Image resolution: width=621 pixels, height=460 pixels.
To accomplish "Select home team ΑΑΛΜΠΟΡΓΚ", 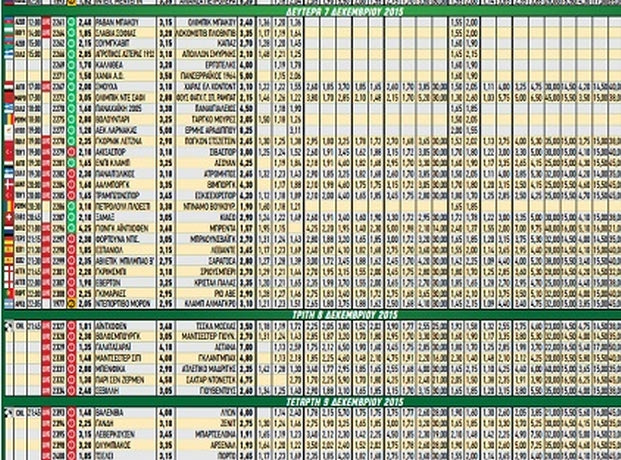I will coord(112,185).
